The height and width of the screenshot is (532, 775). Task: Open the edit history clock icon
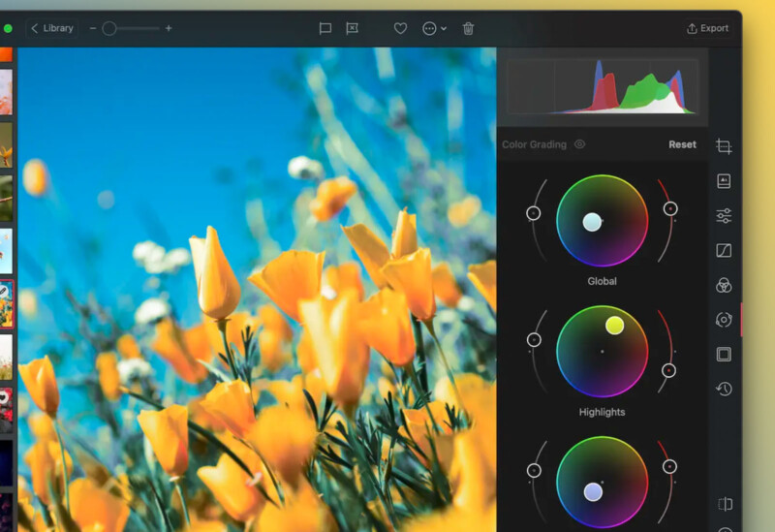pos(724,389)
